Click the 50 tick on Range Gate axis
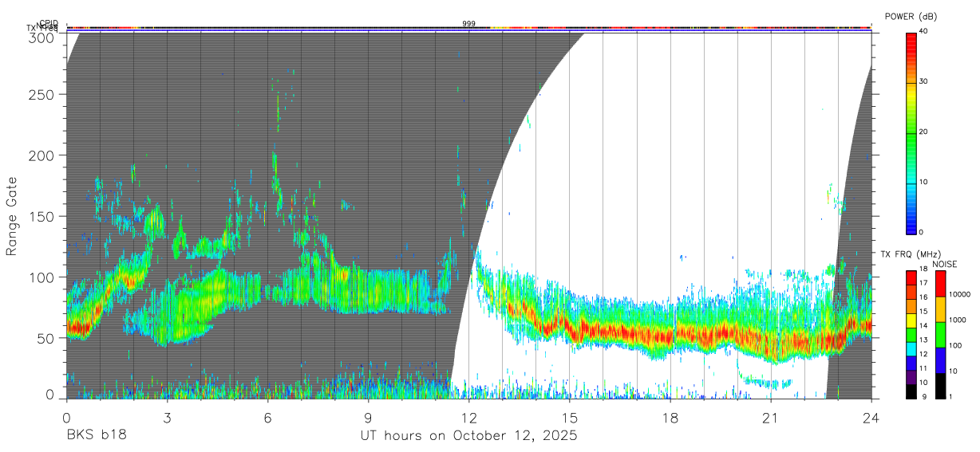Image resolution: width=980 pixels, height=452 pixels. pos(46,338)
